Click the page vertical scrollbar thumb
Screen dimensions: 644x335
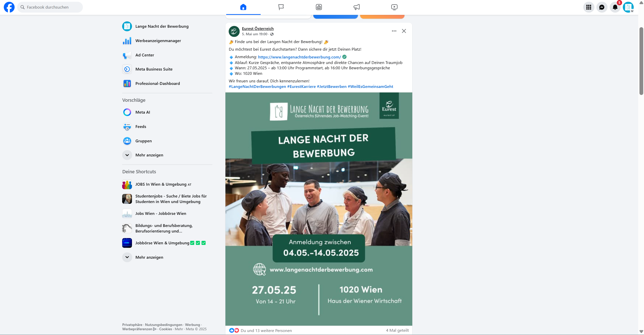pos(641,61)
